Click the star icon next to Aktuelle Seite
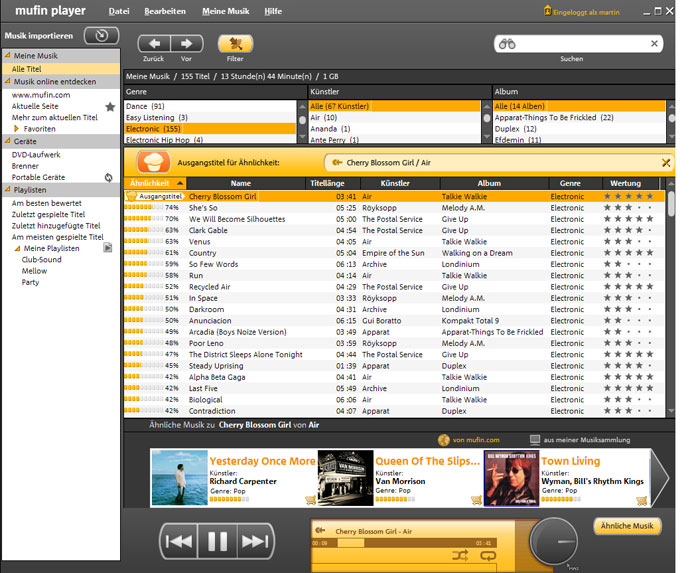 pyautogui.click(x=110, y=106)
